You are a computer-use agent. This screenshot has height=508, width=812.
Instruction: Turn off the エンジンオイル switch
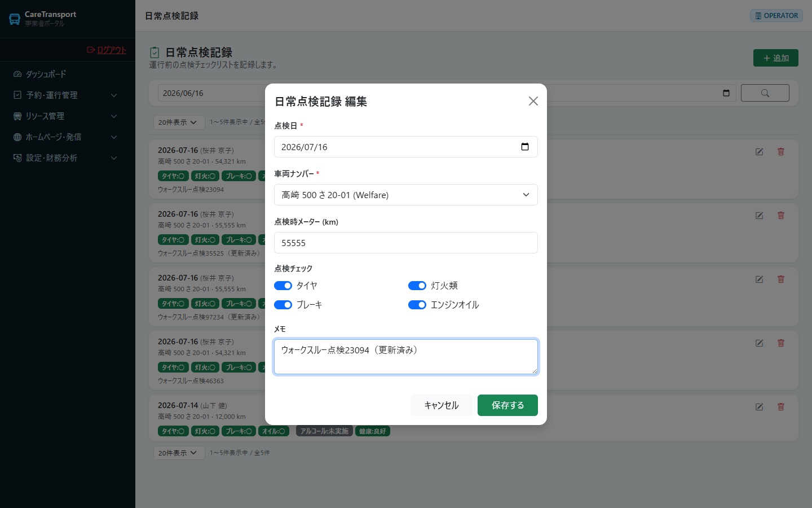pos(417,305)
